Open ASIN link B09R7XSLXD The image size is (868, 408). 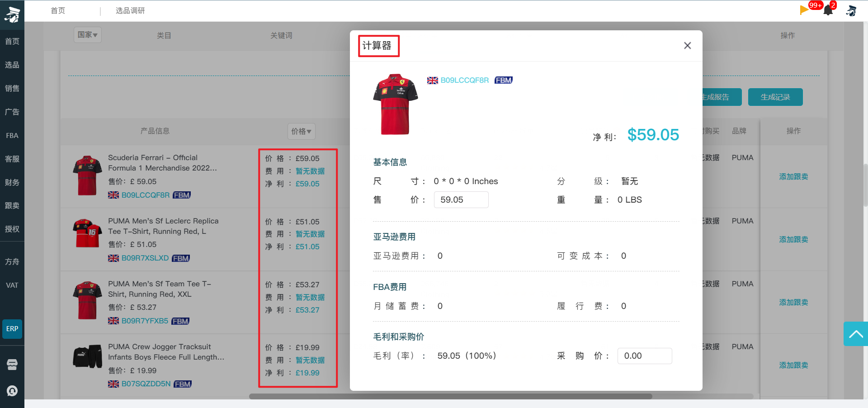coord(145,258)
